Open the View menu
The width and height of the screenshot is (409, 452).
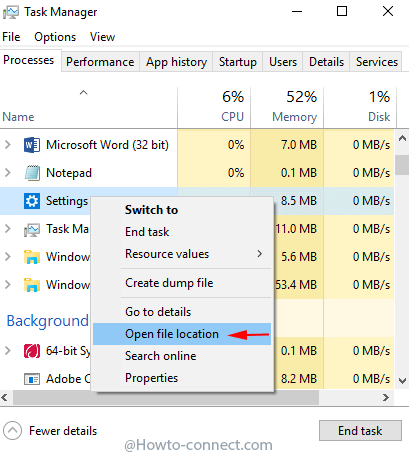pos(102,37)
